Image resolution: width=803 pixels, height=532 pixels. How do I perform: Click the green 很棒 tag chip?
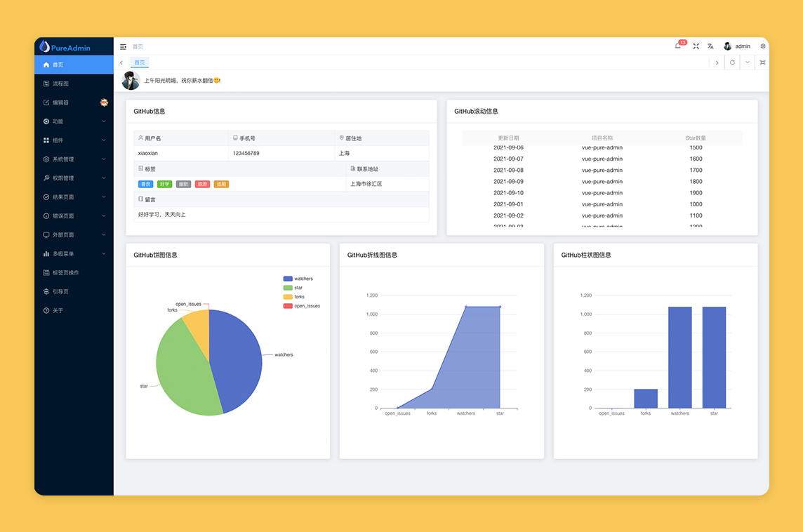tap(164, 183)
